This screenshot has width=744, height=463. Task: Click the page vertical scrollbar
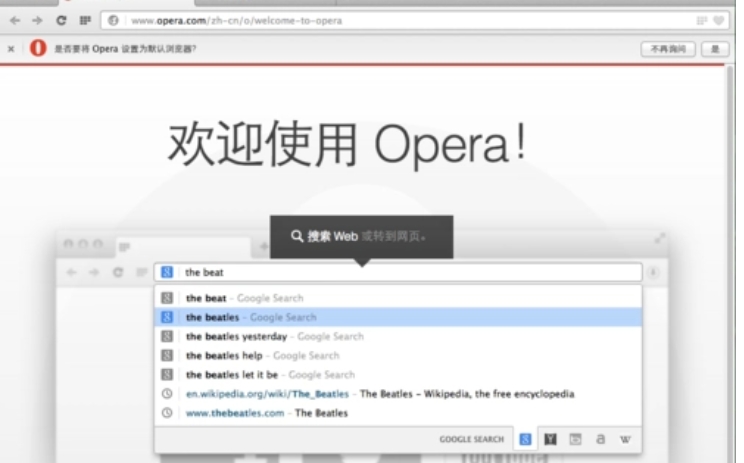(x=729, y=265)
